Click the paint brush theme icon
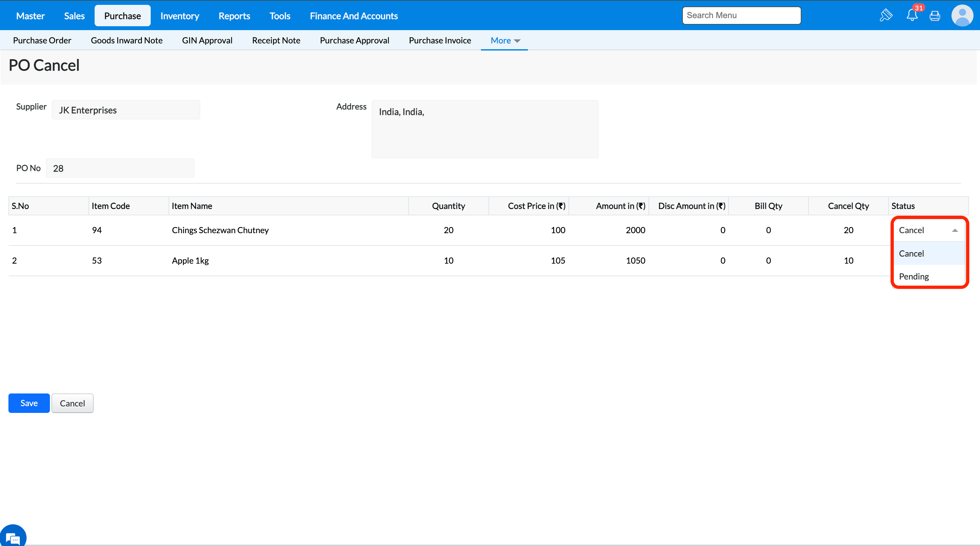This screenshot has height=546, width=980. pyautogui.click(x=886, y=16)
